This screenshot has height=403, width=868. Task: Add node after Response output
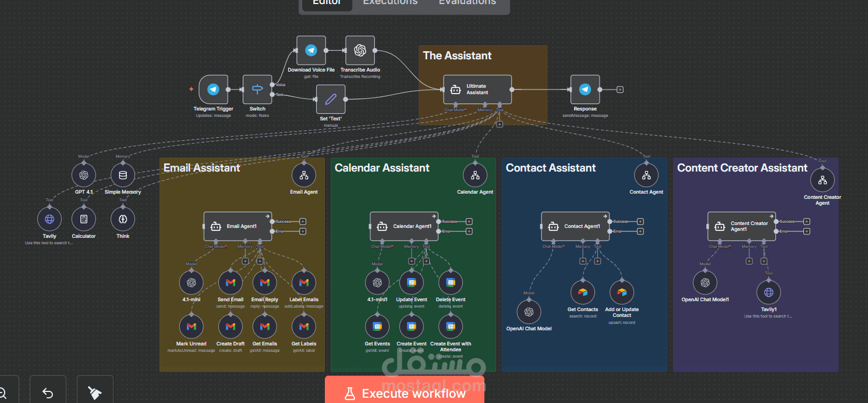click(620, 90)
